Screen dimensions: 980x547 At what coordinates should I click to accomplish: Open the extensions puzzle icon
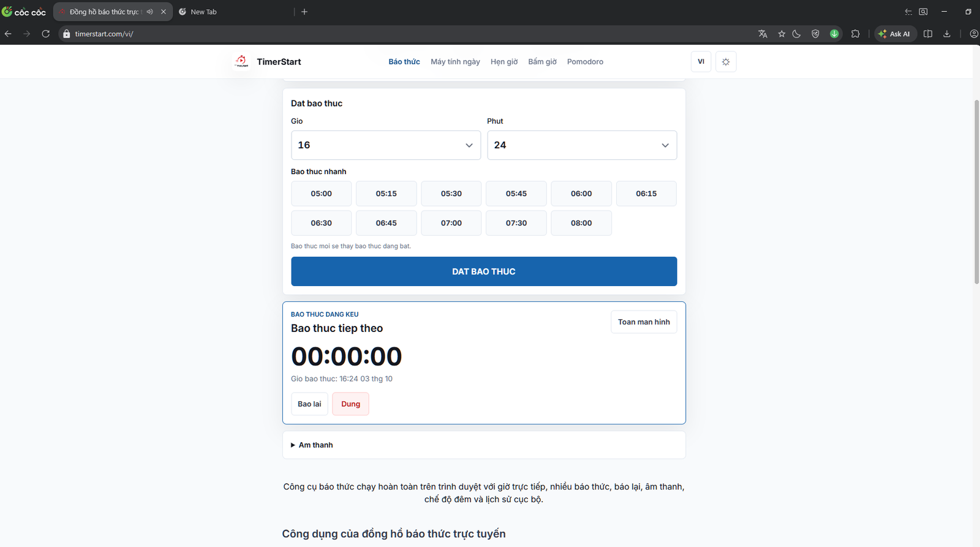[x=856, y=34]
